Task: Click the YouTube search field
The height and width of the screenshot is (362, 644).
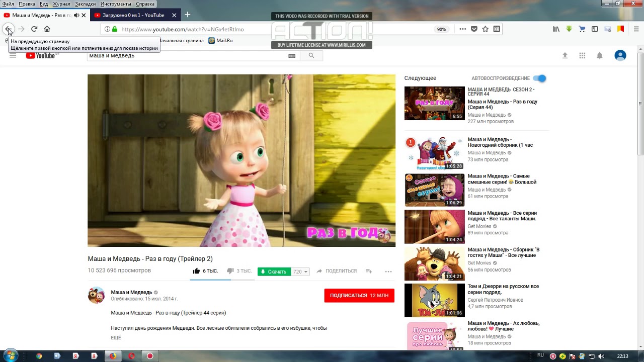Action: point(186,55)
